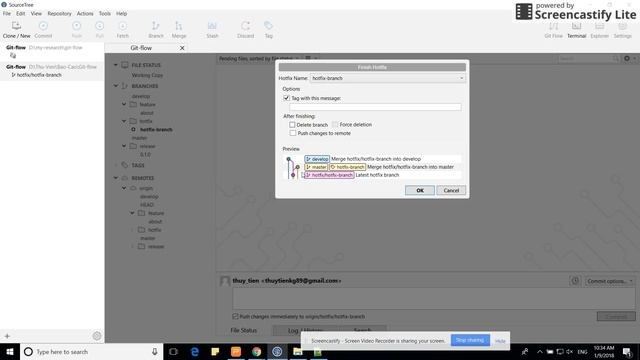Click the Windows search box
Screen dimensions: 640x360
pyautogui.click(x=91, y=352)
